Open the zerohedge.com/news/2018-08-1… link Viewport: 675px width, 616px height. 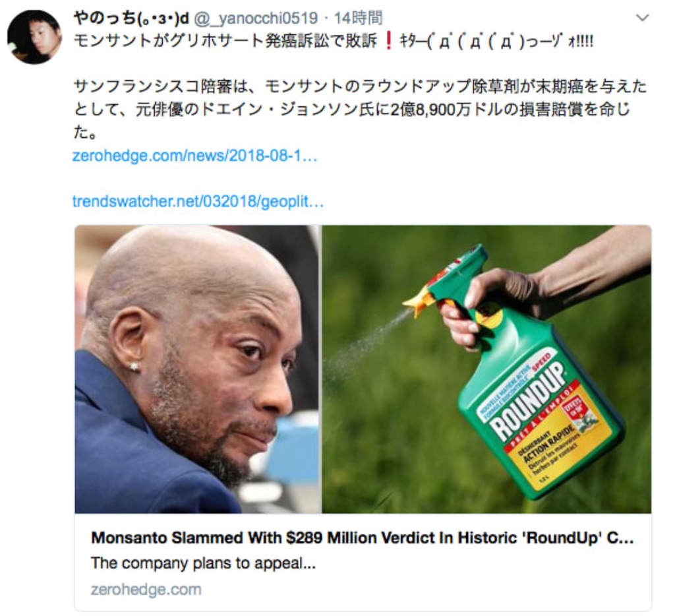tap(194, 156)
